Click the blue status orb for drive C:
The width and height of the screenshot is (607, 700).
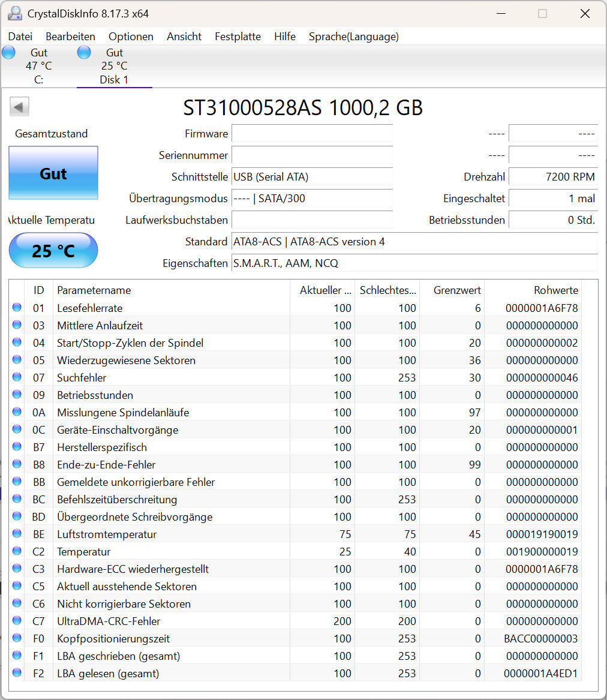(x=8, y=52)
